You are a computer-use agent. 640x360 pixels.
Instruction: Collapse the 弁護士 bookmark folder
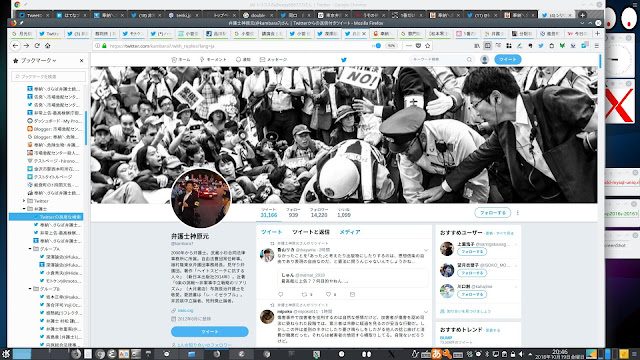coord(24,209)
